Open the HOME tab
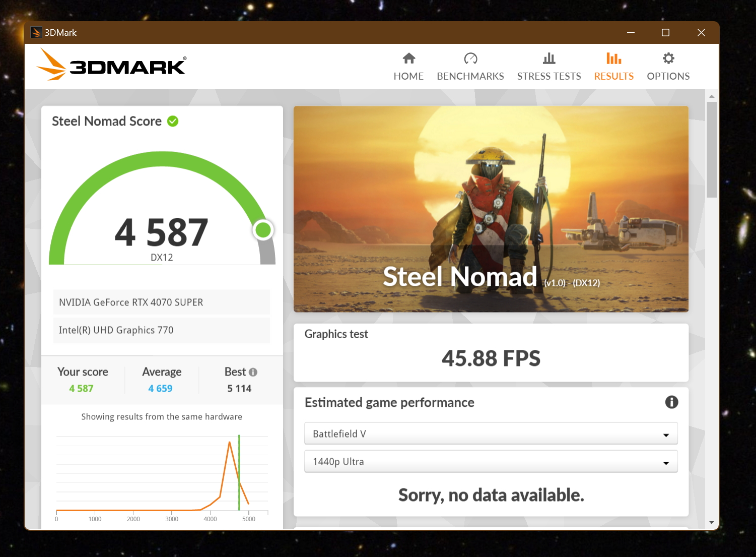This screenshot has height=557, width=756. point(408,67)
